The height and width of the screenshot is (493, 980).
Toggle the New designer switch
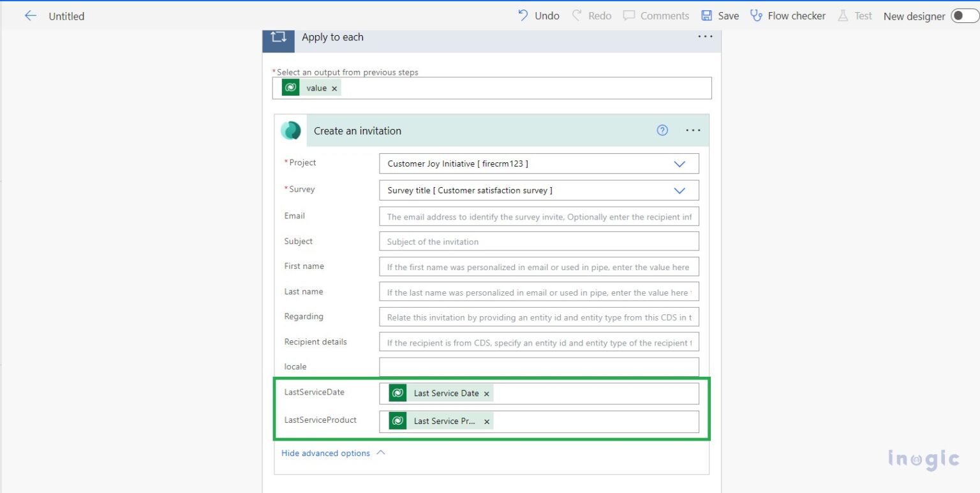tap(964, 16)
